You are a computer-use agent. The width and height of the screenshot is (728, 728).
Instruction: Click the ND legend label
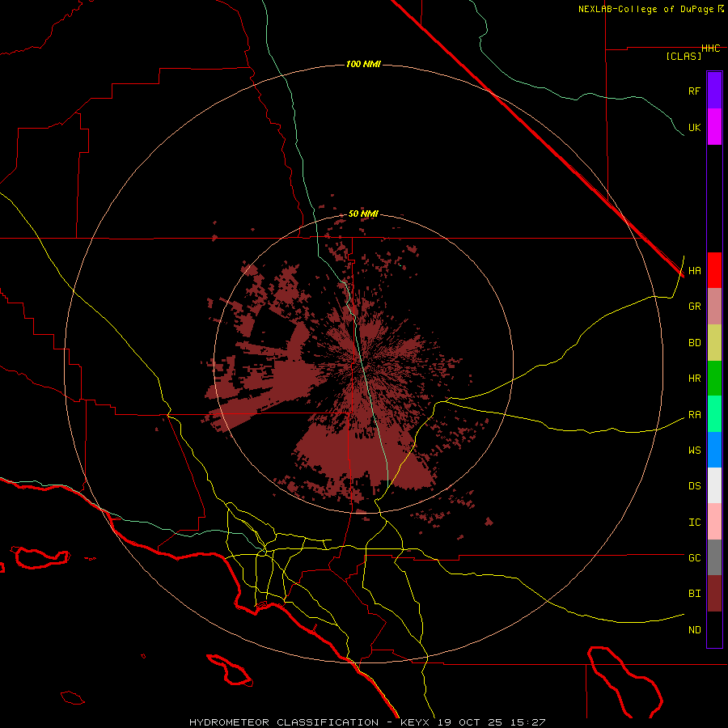pyautogui.click(x=694, y=630)
